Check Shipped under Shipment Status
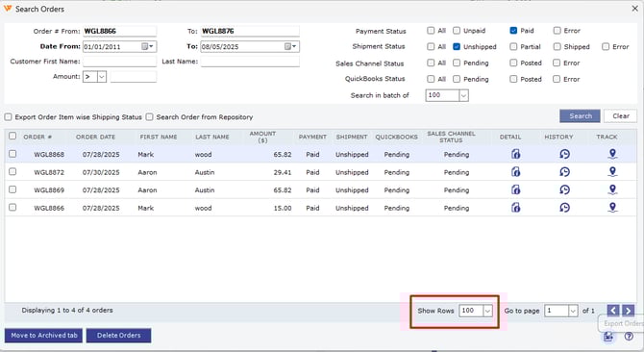Screen dimensions: 644x352 coord(557,47)
